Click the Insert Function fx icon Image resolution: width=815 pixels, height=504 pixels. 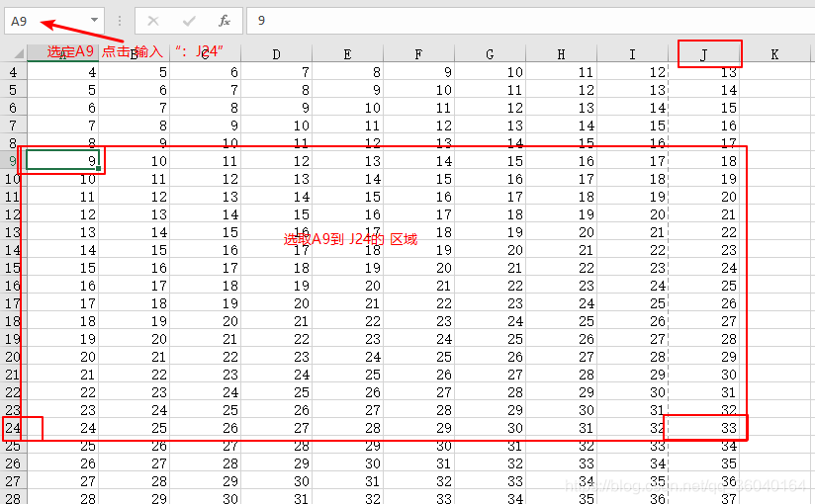click(x=225, y=20)
